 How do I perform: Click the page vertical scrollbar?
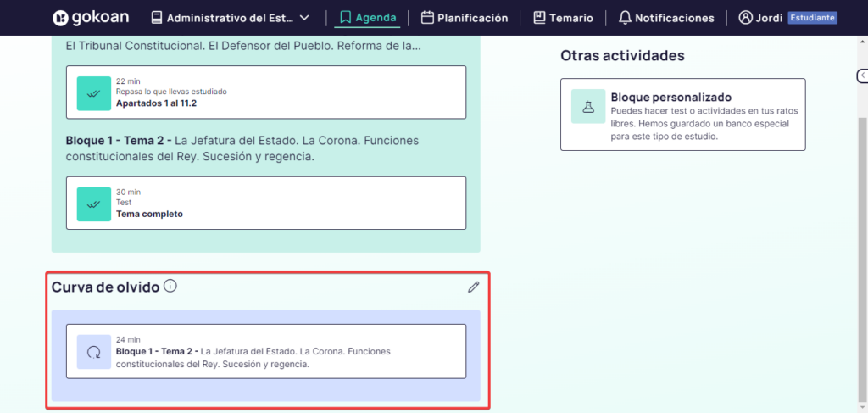(862, 254)
